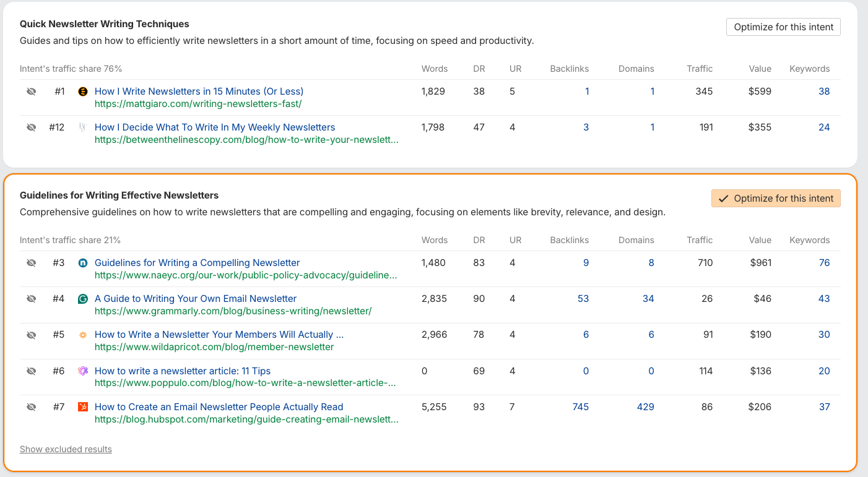Click the Poppulo flower favicon icon
This screenshot has height=477, width=868.
tap(83, 371)
